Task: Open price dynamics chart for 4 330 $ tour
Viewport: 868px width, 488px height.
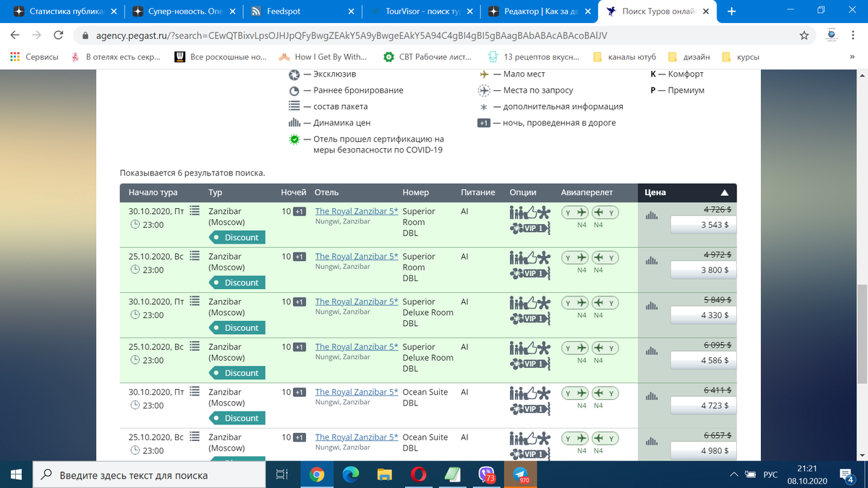Action: point(652,306)
